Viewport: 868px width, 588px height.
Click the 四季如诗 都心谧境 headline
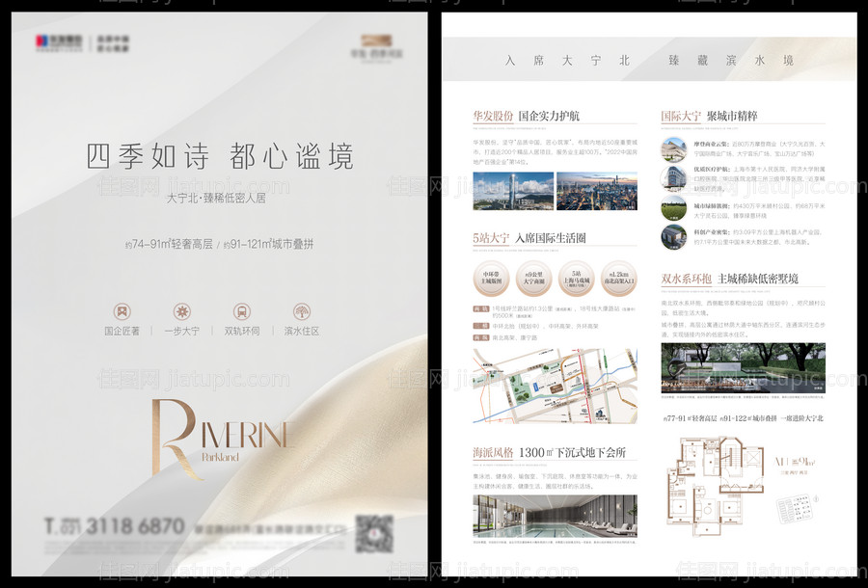(220, 156)
